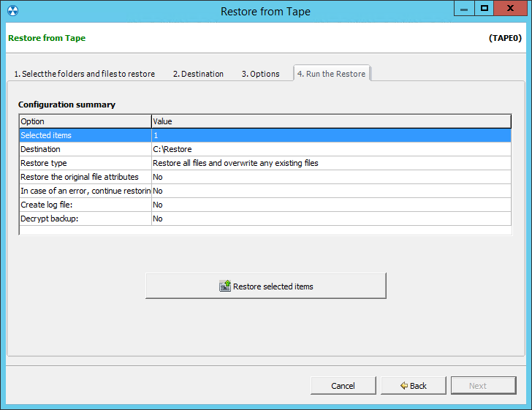Click the Restore all files and overwrite value
The width and height of the screenshot is (532, 410).
click(x=235, y=163)
